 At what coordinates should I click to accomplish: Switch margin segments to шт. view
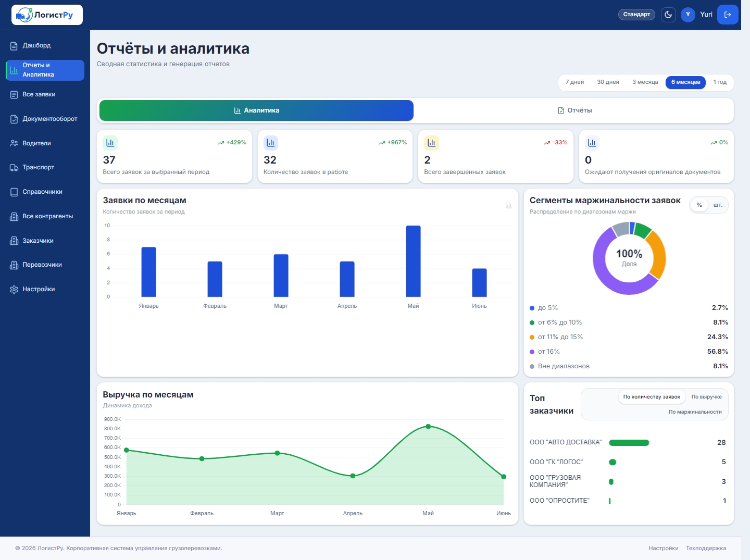click(x=718, y=205)
